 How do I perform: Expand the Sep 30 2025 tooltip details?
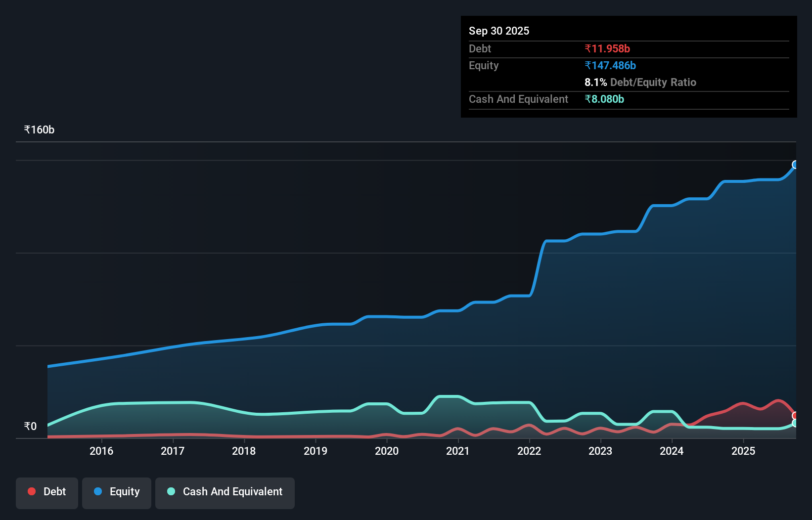(x=499, y=31)
